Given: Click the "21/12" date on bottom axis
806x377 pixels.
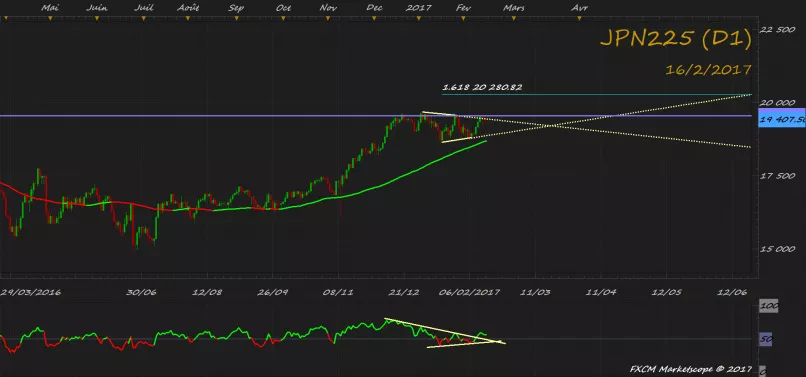Looking at the screenshot, I should (405, 292).
